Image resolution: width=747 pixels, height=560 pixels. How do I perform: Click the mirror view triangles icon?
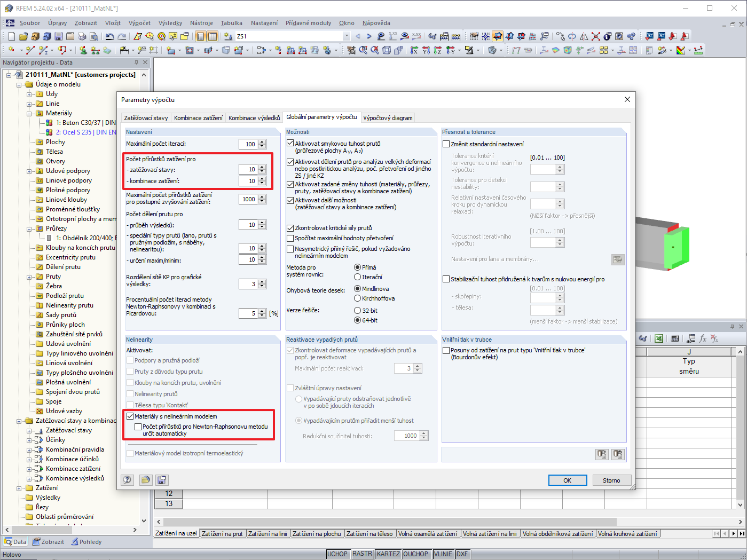click(584, 36)
